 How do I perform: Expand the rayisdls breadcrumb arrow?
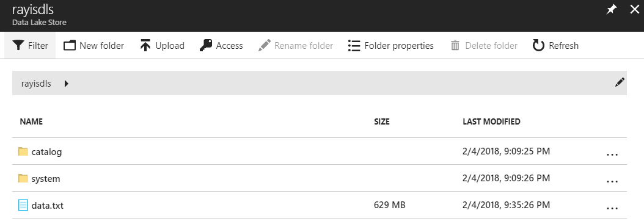67,84
